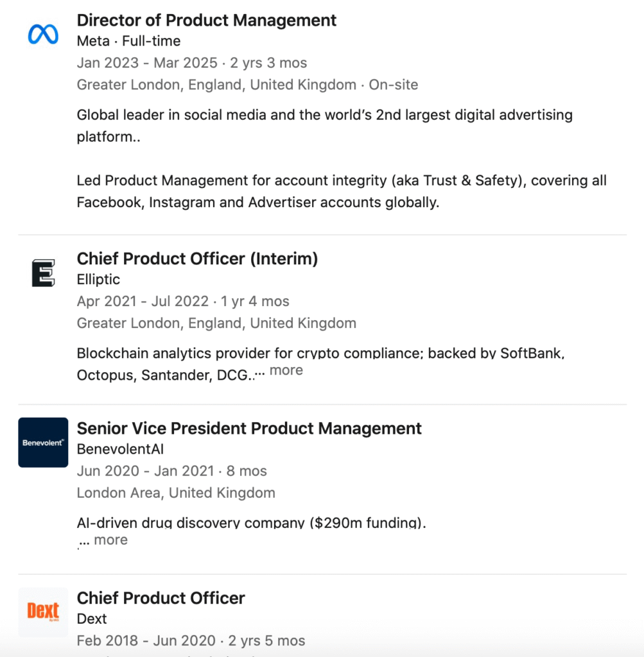The image size is (644, 657).
Task: Click the Dext Chief Product Officer title
Action: 161,598
